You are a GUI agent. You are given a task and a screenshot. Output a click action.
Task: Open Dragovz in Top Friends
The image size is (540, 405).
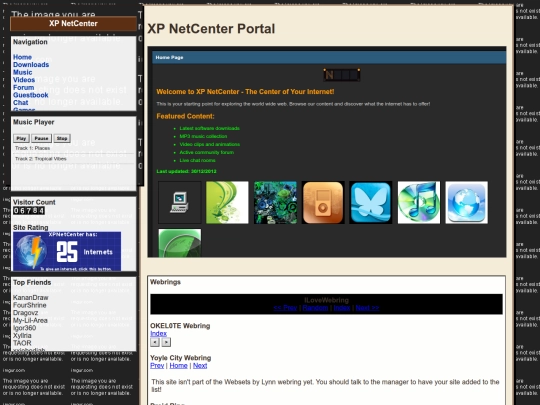click(25, 313)
